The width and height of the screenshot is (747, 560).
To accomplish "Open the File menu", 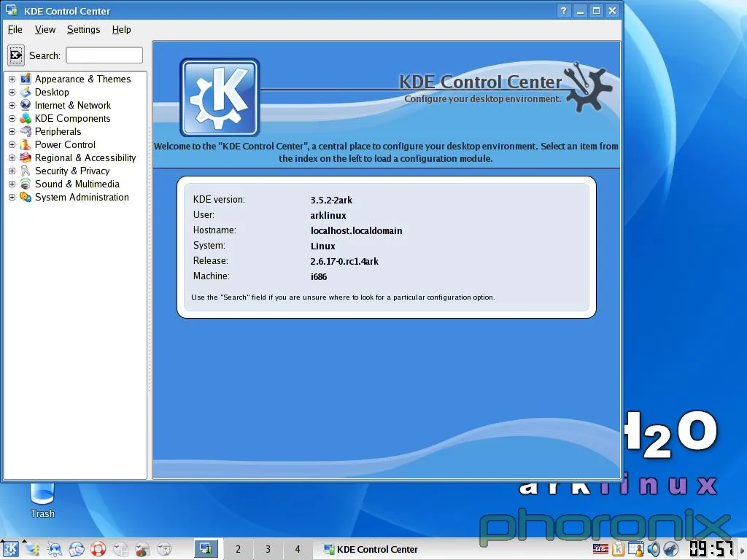I will [x=15, y=29].
